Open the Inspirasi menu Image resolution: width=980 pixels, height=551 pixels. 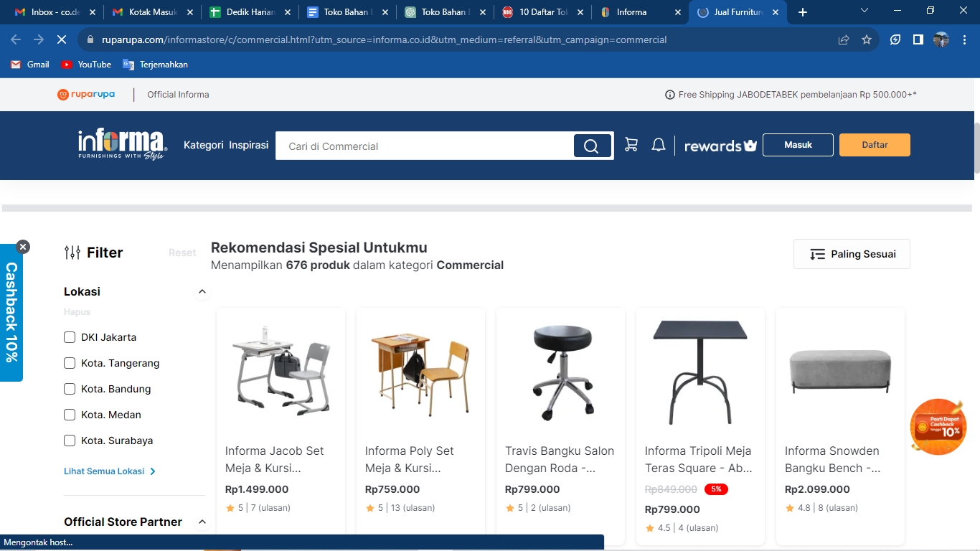point(249,145)
